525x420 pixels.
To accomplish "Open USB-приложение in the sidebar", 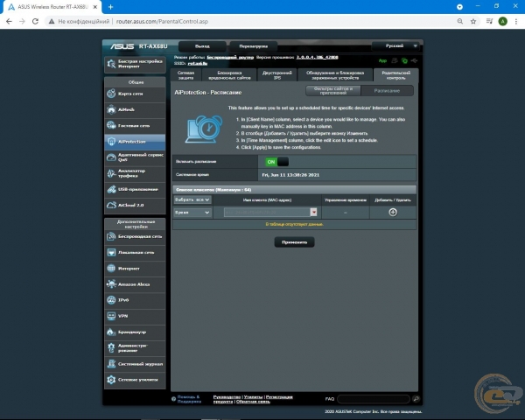I will tap(135, 189).
